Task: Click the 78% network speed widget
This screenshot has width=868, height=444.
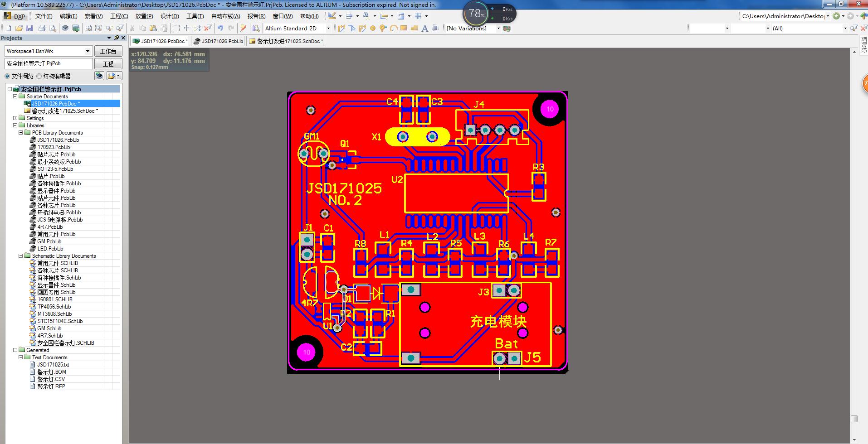Action: (489, 14)
